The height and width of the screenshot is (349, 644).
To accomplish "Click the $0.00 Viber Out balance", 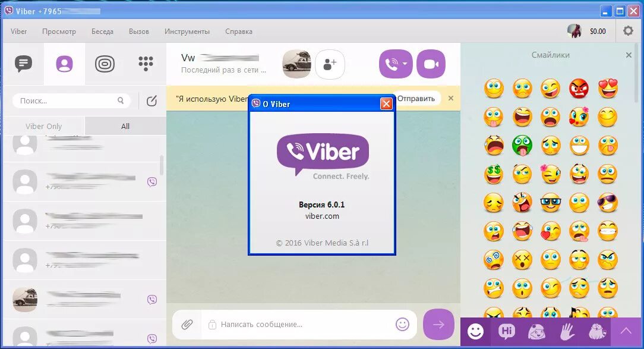I will 598,32.
